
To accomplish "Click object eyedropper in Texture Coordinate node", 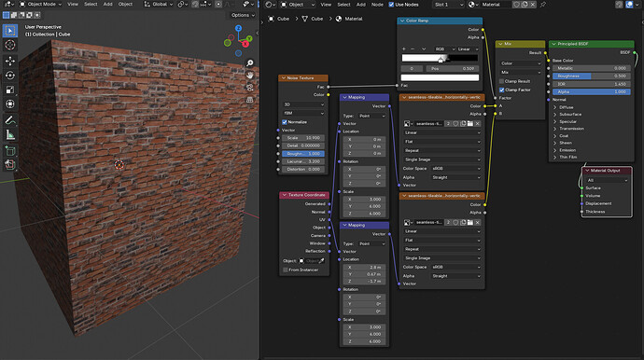I will click(x=322, y=260).
